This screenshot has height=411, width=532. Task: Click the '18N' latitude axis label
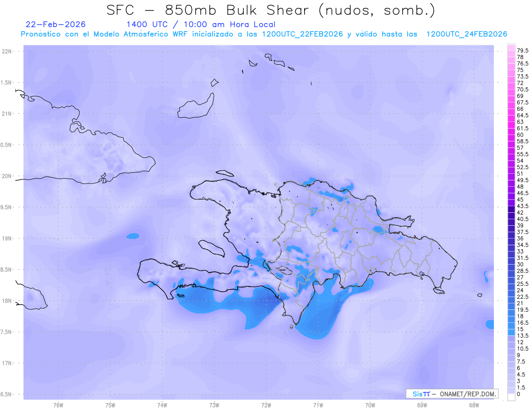[7, 301]
